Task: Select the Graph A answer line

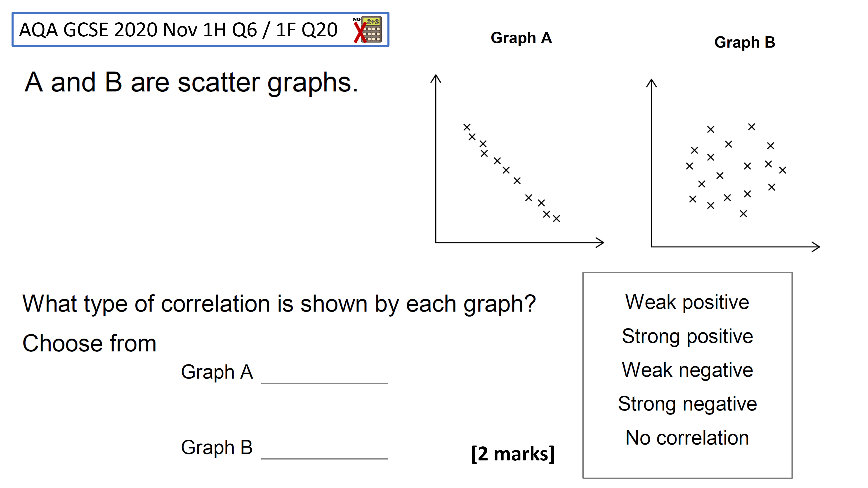Action: pyautogui.click(x=325, y=383)
